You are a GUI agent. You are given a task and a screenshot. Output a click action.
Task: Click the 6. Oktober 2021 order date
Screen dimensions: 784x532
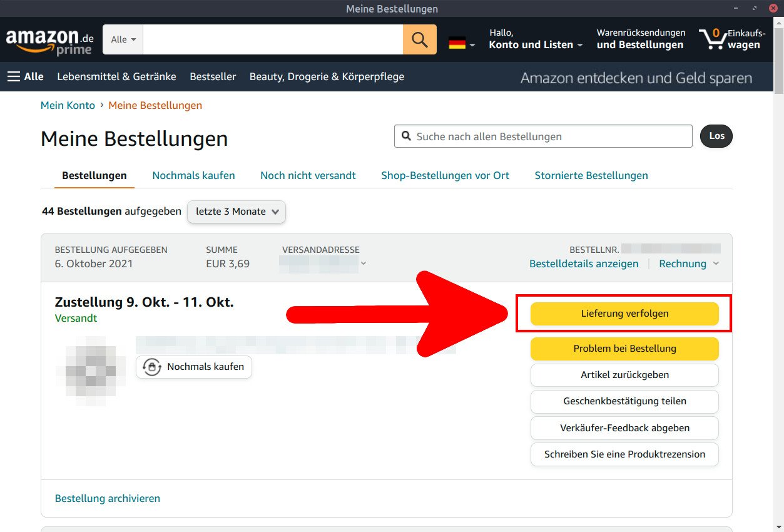[94, 263]
